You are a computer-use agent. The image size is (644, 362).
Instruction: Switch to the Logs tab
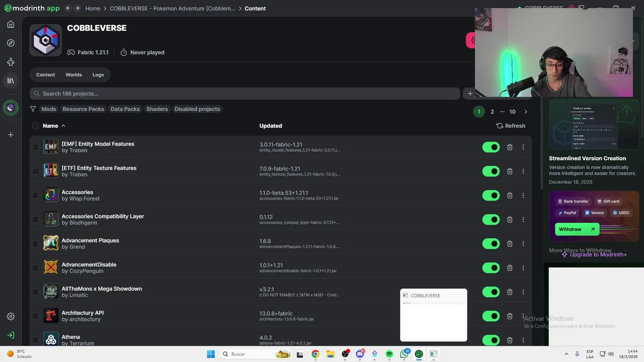click(98, 75)
